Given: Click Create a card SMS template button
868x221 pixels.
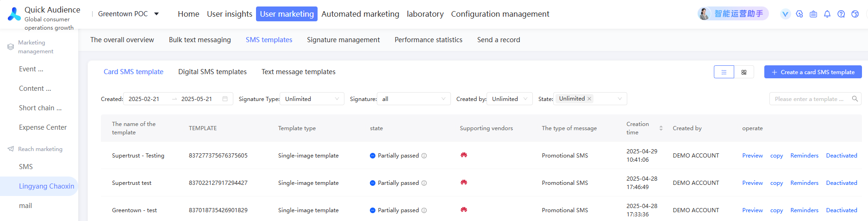Looking at the screenshot, I should coord(812,72).
